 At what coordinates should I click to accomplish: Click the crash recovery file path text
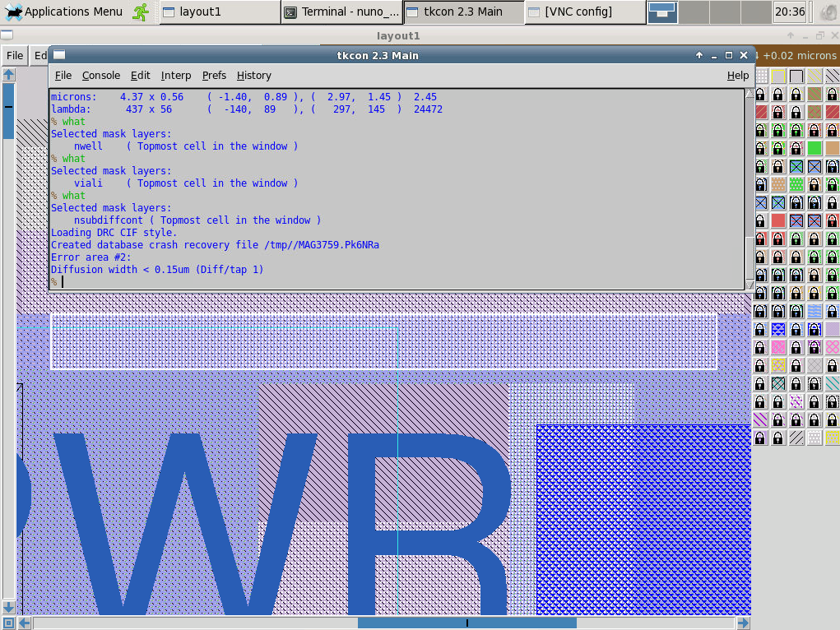coord(322,245)
